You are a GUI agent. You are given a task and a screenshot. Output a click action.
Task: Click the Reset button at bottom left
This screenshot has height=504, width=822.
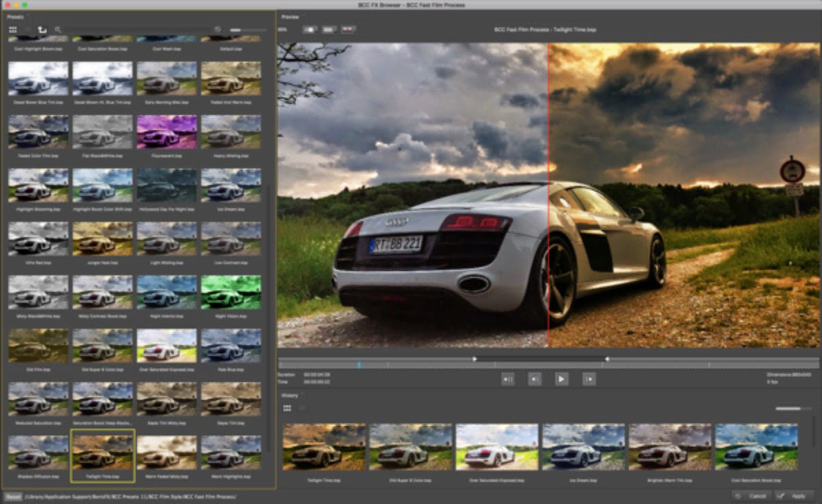click(x=12, y=496)
